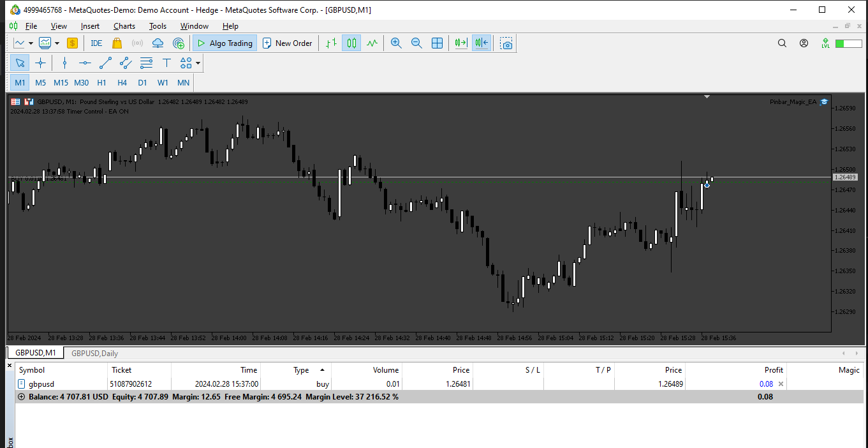This screenshot has height=448, width=868.
Task: Expand the Balance summary row
Action: pyautogui.click(x=22, y=397)
